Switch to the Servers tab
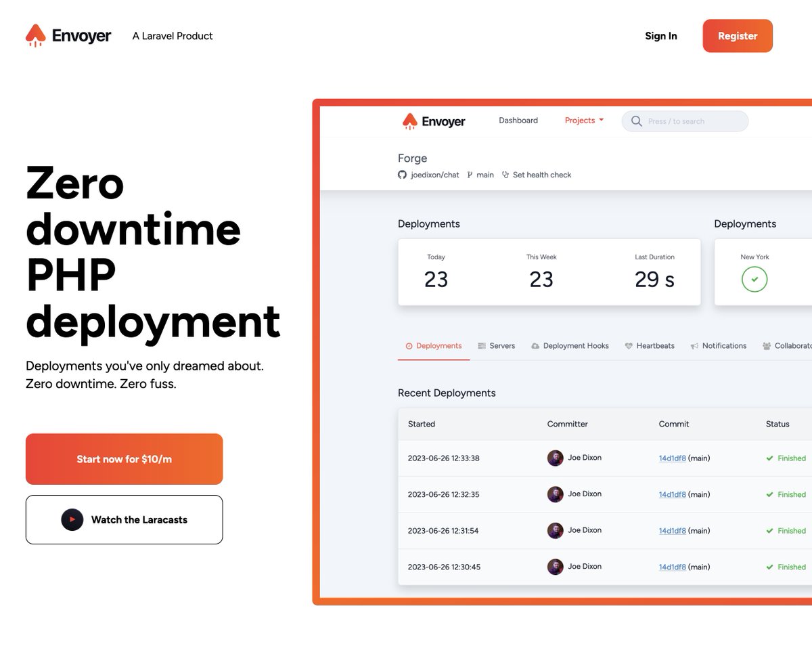This screenshot has width=812, height=650. pyautogui.click(x=496, y=346)
